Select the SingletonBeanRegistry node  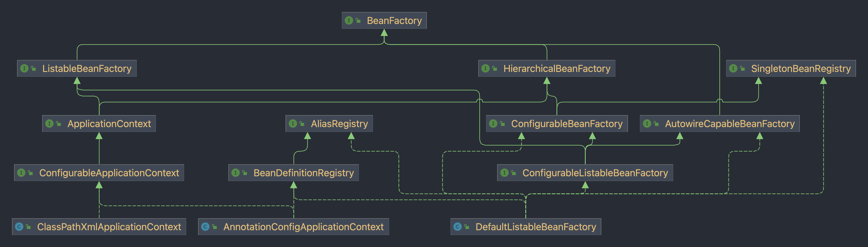tap(790, 69)
